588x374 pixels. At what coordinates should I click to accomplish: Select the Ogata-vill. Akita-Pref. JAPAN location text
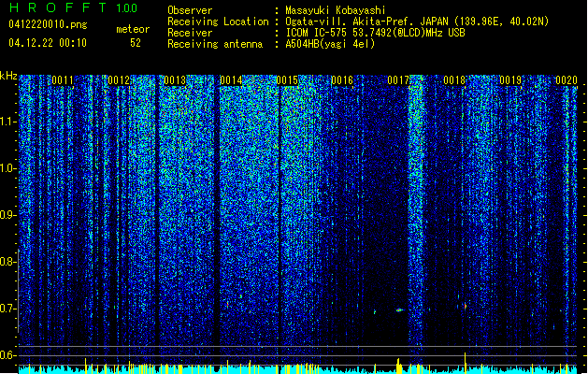pyautogui.click(x=417, y=22)
